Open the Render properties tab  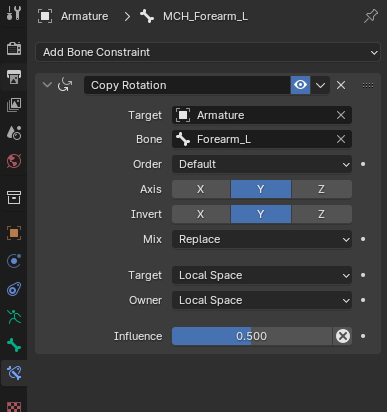click(14, 49)
